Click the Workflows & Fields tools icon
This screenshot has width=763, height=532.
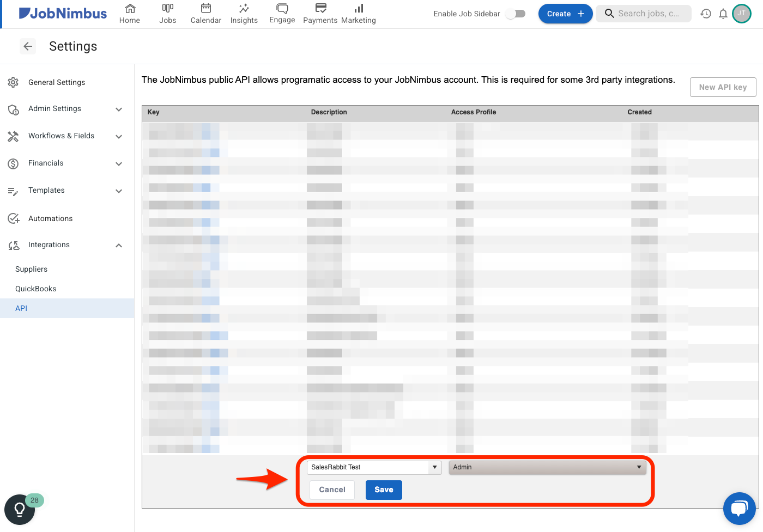14,136
